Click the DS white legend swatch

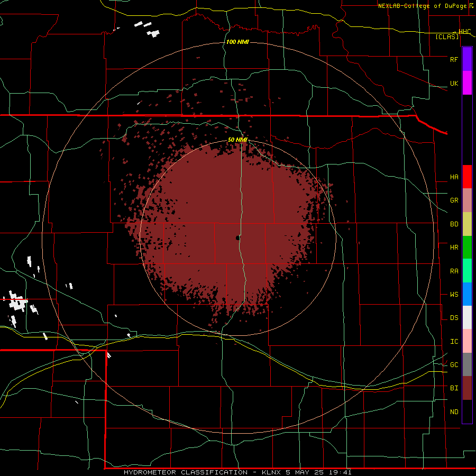click(467, 317)
